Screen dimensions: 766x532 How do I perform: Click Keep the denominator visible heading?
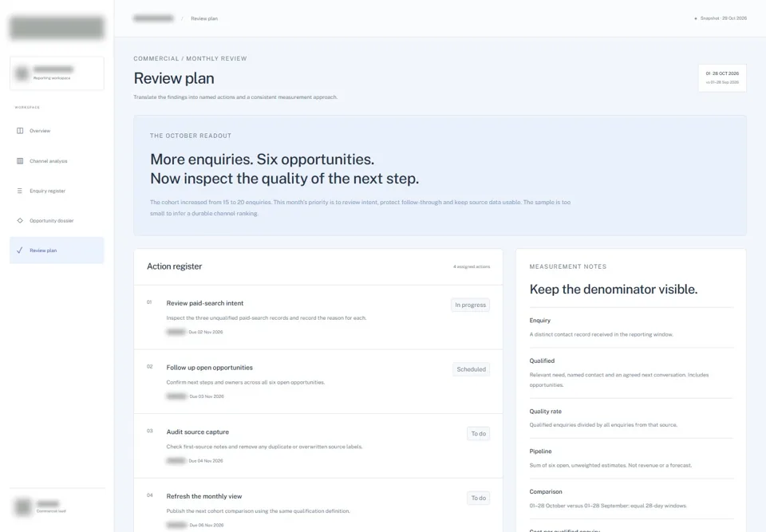point(613,290)
